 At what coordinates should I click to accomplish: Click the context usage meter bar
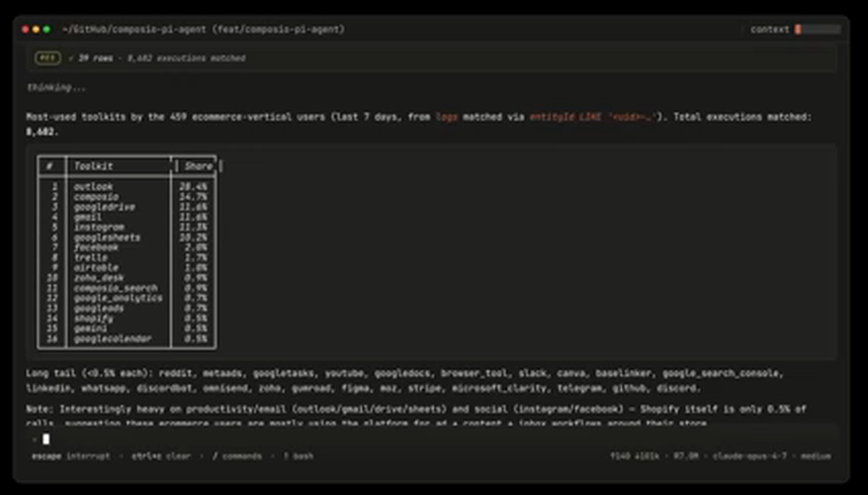[x=817, y=29]
